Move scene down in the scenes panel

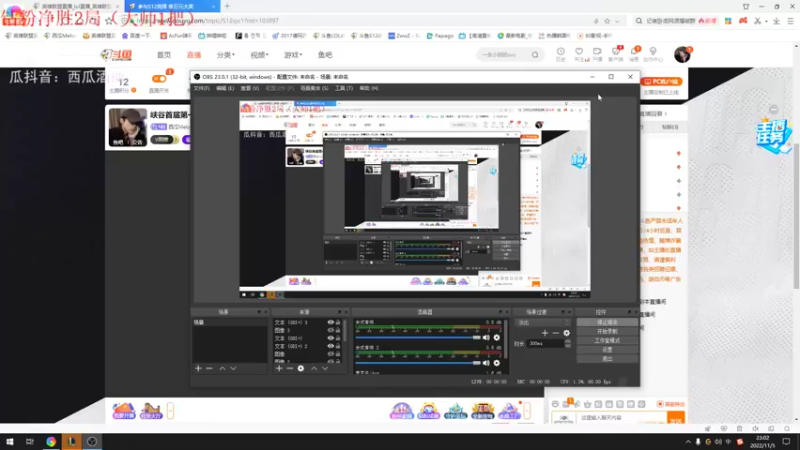[x=233, y=368]
